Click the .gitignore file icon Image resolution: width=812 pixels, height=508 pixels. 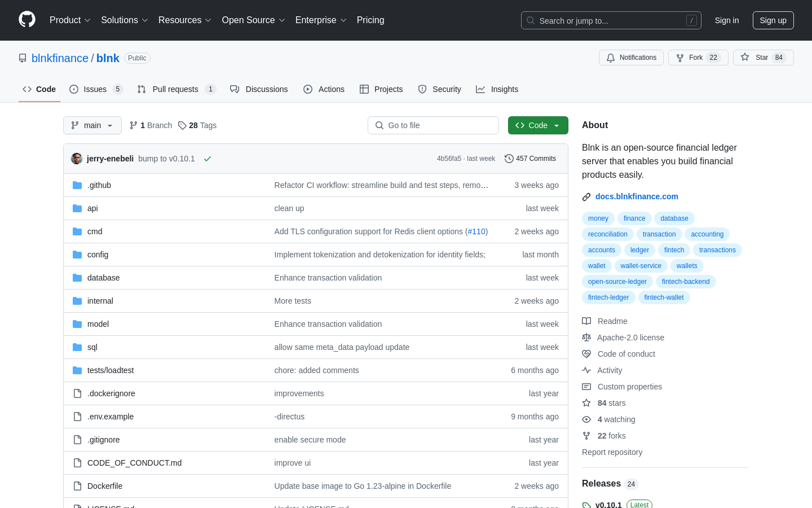point(77,440)
